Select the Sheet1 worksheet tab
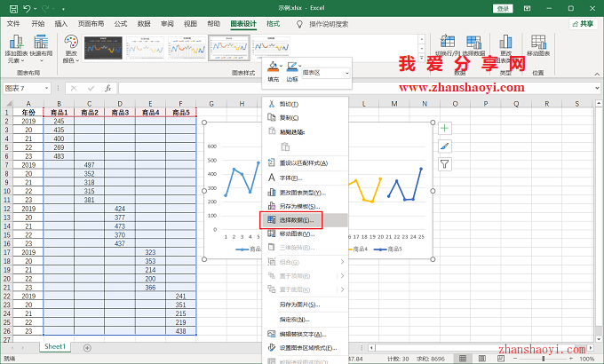This screenshot has height=364, width=604. 55,346
